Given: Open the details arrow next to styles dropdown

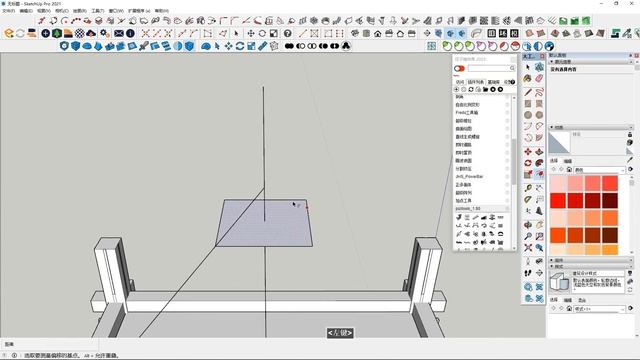Looking at the screenshot, I should [631, 309].
